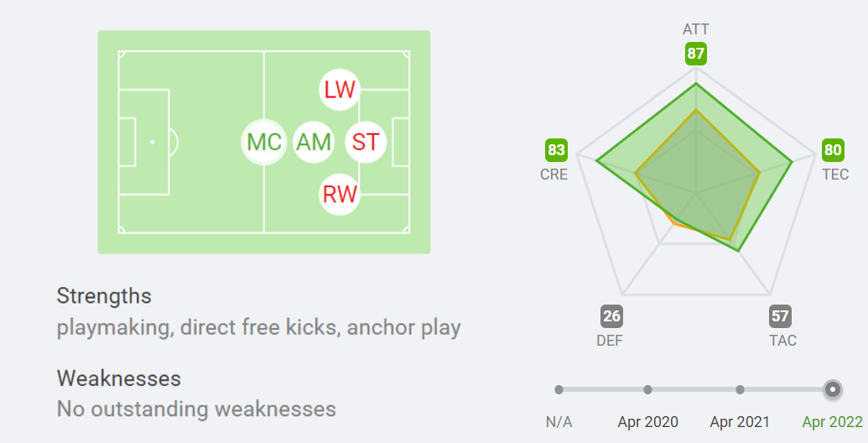Screen dimensions: 868x443
Task: Click the Apr 2022 slider handle
Action: coord(832,389)
